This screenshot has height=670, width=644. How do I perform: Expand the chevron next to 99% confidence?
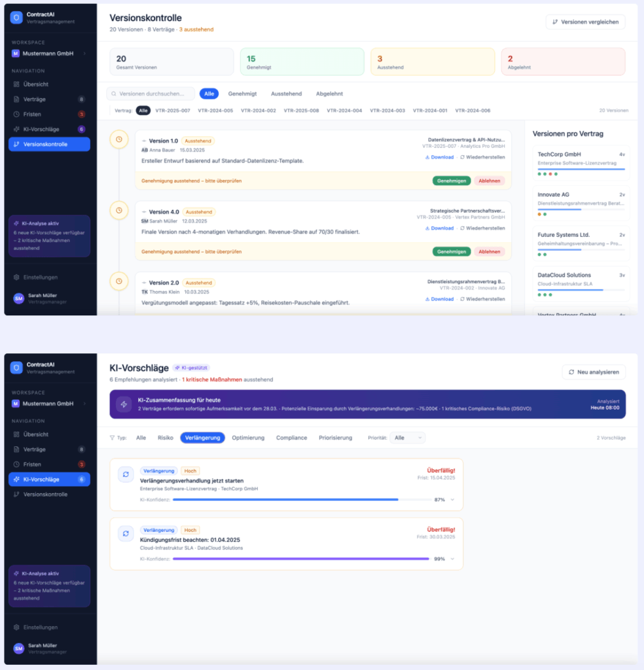pos(452,559)
